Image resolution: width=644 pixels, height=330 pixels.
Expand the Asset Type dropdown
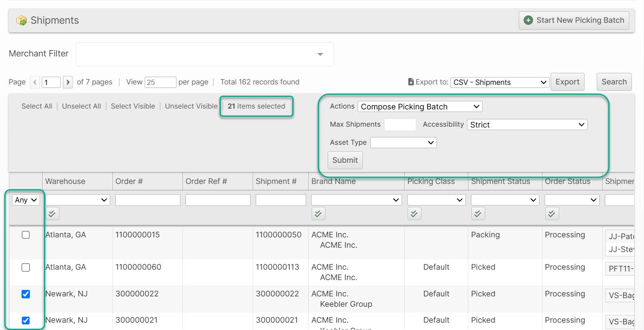(403, 143)
